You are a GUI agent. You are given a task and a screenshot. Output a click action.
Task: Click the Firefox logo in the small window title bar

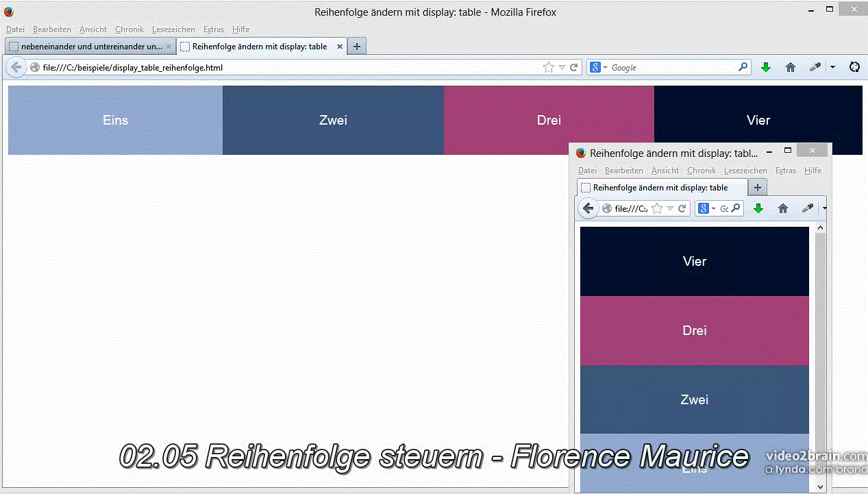(581, 153)
